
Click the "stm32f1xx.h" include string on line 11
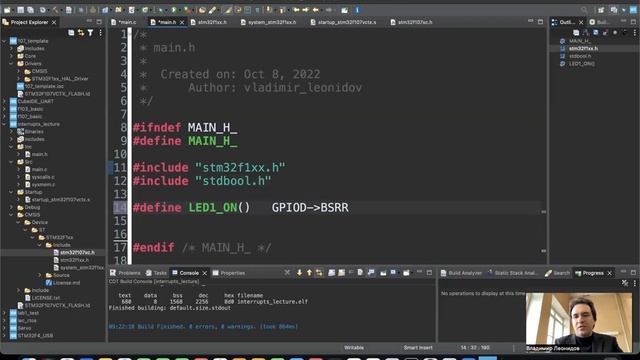pos(240,167)
